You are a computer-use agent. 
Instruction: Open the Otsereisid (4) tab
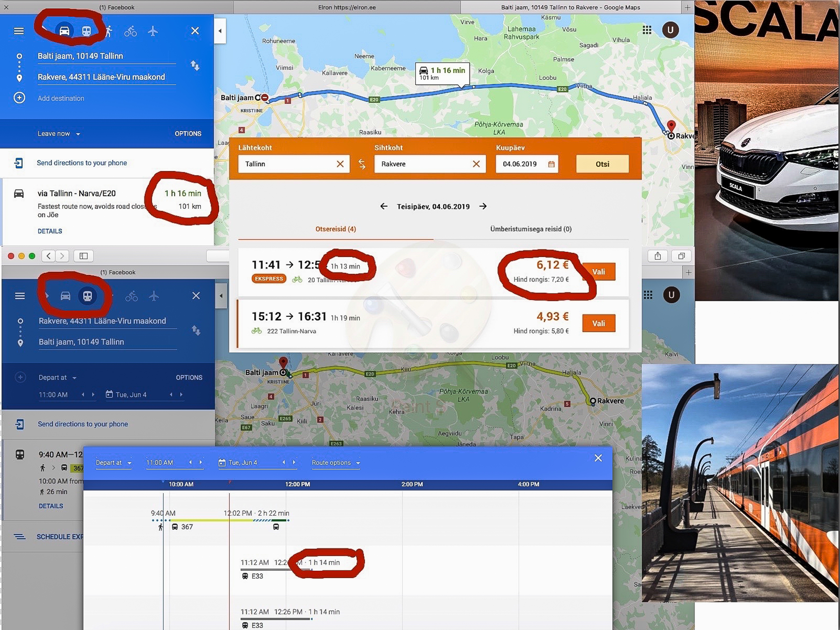336,229
